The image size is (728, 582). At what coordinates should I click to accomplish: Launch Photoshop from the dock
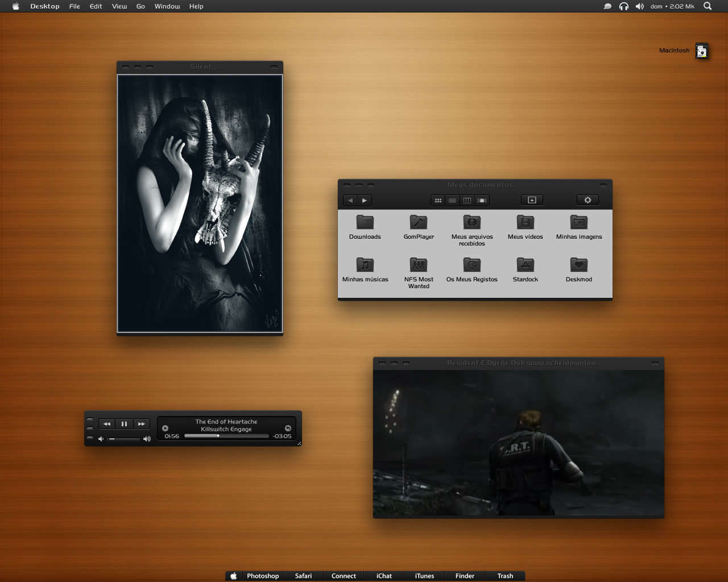tap(263, 576)
